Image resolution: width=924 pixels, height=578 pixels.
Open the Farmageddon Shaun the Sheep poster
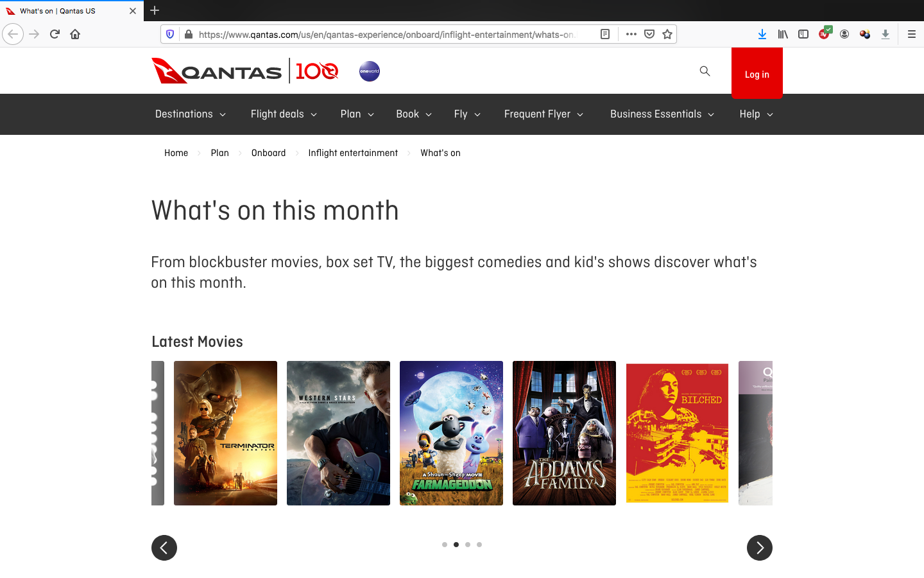click(x=452, y=433)
